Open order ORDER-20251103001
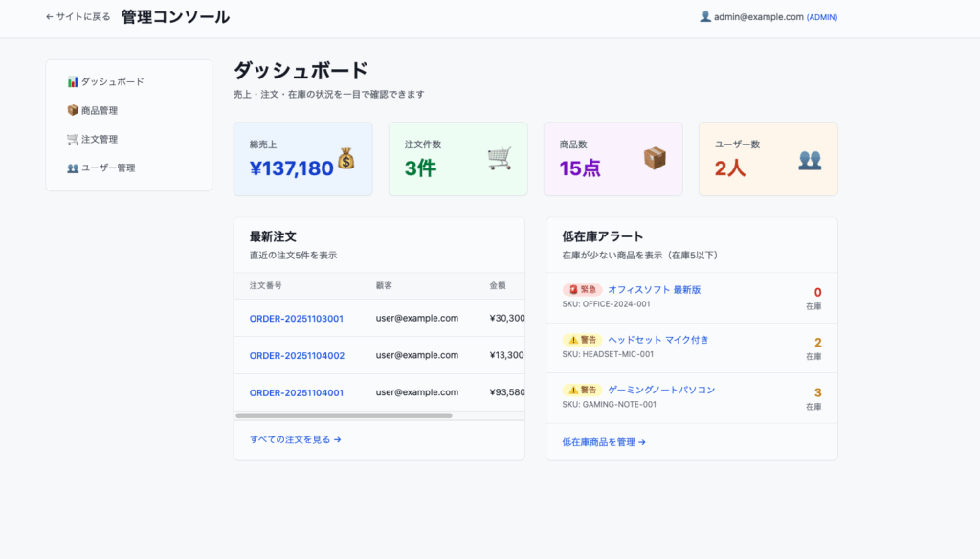The height and width of the screenshot is (559, 980). pos(297,318)
